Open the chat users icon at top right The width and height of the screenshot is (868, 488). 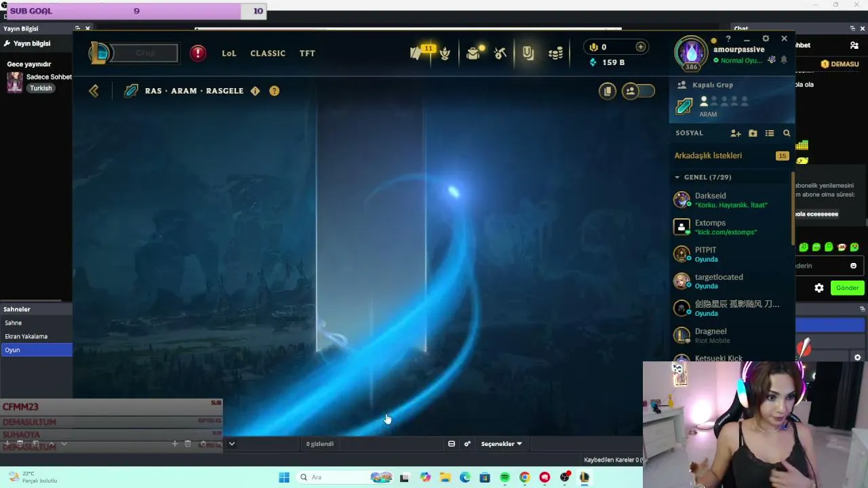coord(854,45)
